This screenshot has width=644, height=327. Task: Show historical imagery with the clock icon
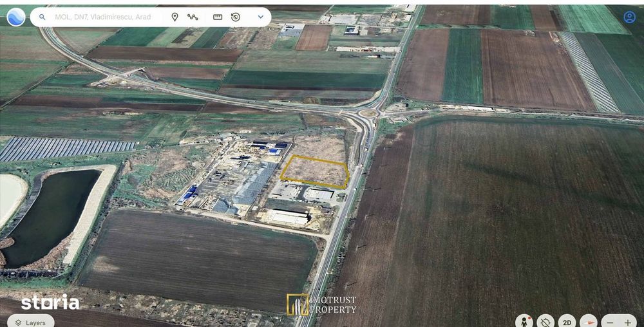coord(236,17)
